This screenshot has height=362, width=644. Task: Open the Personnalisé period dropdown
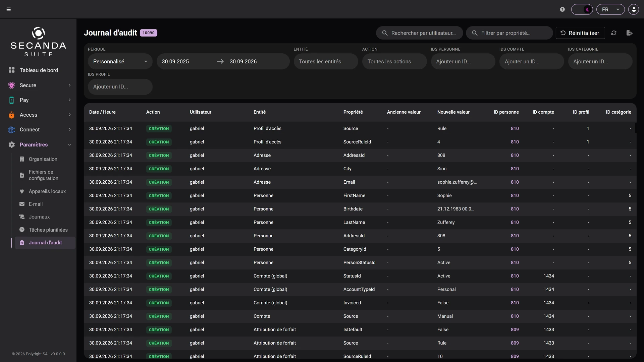click(x=120, y=61)
